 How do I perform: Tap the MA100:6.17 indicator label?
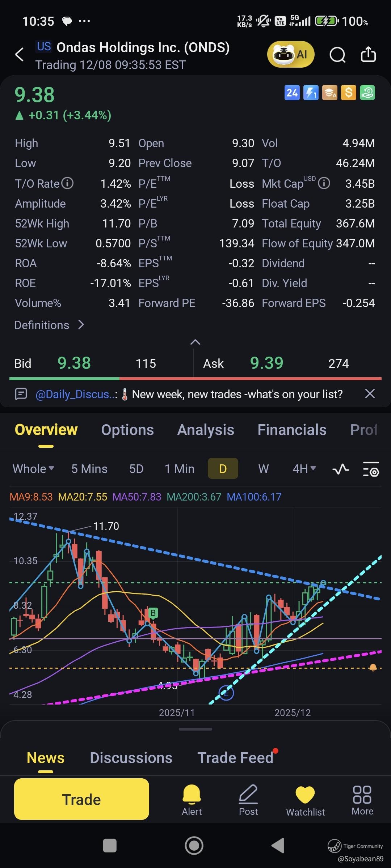click(x=254, y=497)
